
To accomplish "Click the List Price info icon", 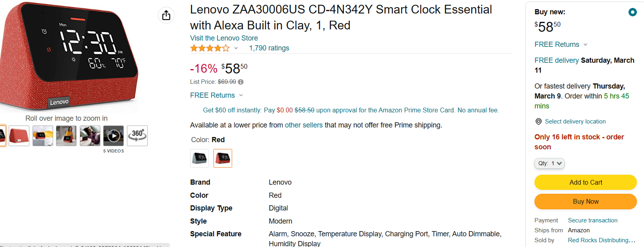I will pyautogui.click(x=240, y=82).
